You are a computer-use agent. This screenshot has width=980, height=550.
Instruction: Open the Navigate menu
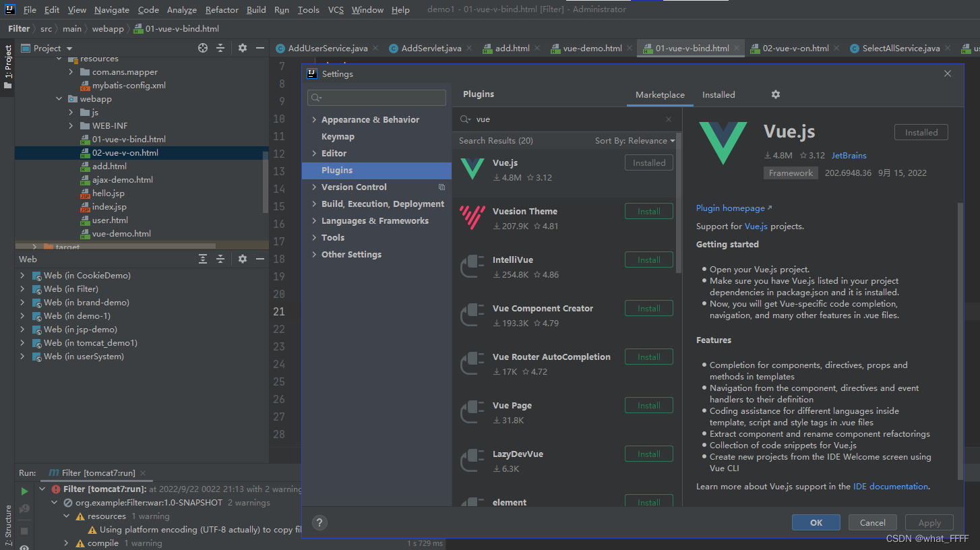112,10
